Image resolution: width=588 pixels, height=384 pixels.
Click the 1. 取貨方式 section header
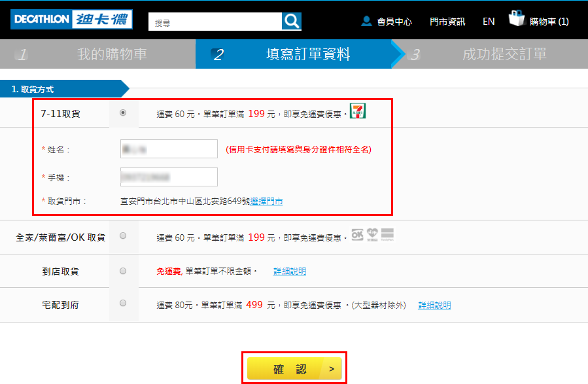coord(65,89)
